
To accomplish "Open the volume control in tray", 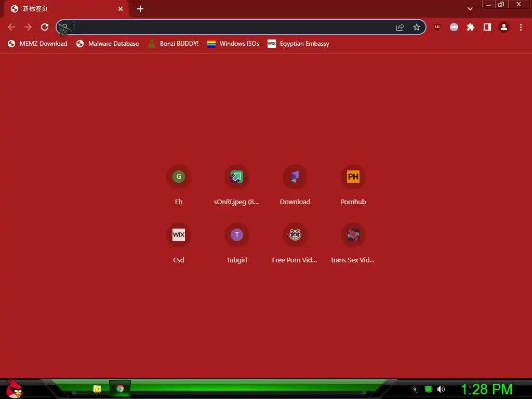I will click(x=441, y=389).
